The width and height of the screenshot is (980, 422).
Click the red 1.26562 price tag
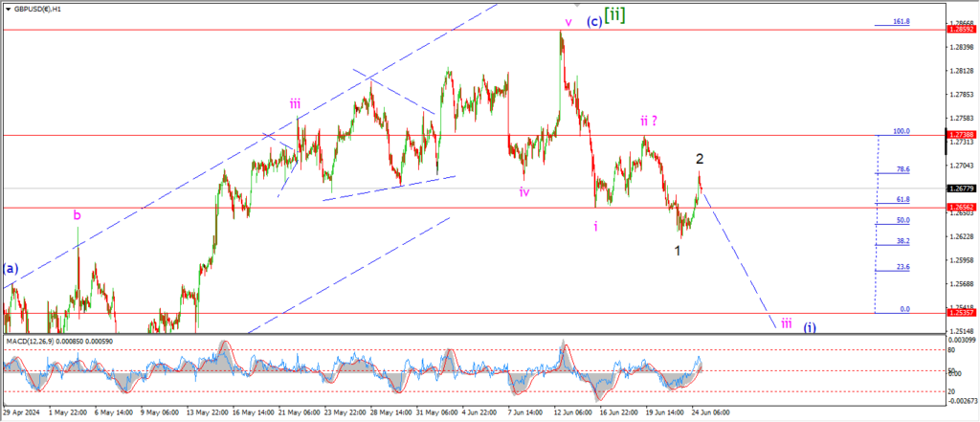click(x=961, y=207)
